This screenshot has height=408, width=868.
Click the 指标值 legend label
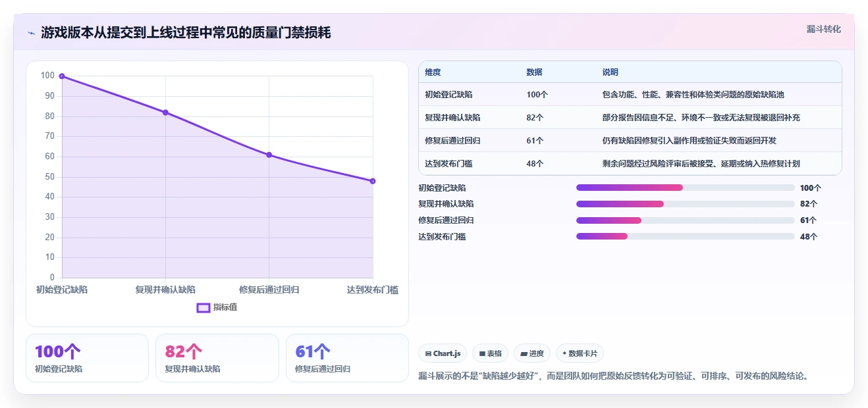[225, 307]
